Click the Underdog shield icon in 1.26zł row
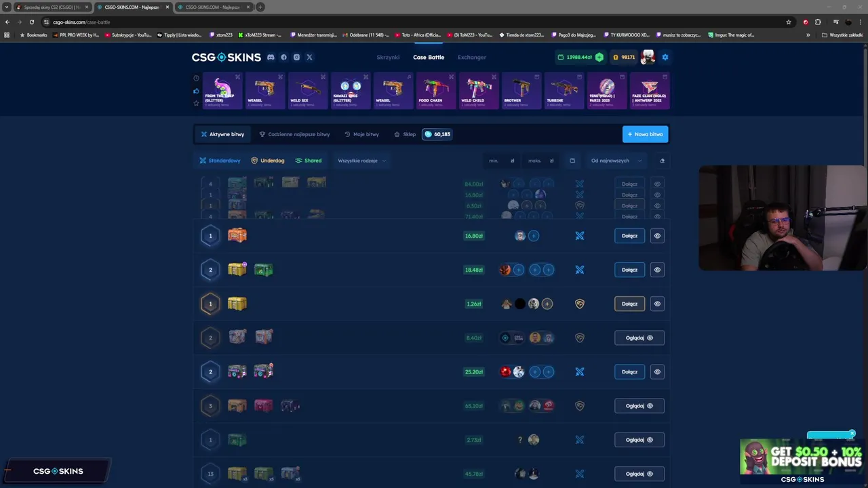Viewport: 868px width, 488px height. (x=580, y=304)
